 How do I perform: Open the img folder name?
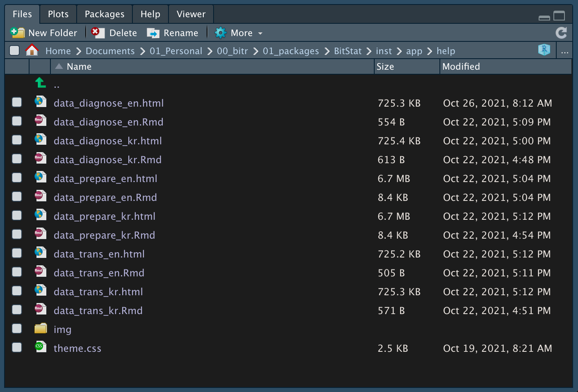(x=62, y=330)
